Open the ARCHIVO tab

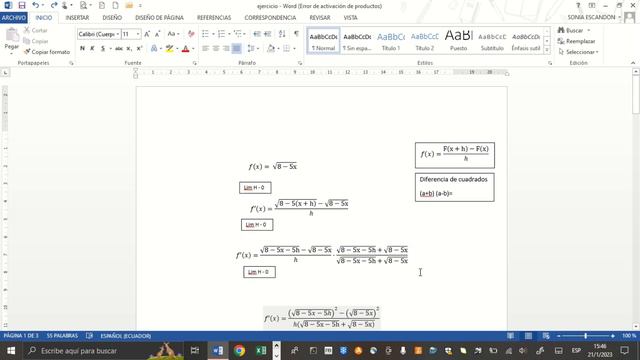tap(13, 18)
